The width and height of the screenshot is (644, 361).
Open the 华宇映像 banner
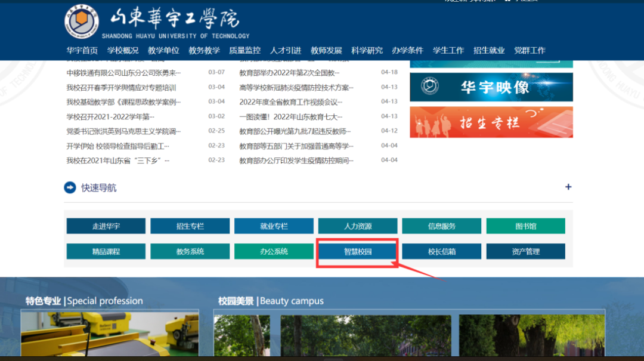pos(491,87)
